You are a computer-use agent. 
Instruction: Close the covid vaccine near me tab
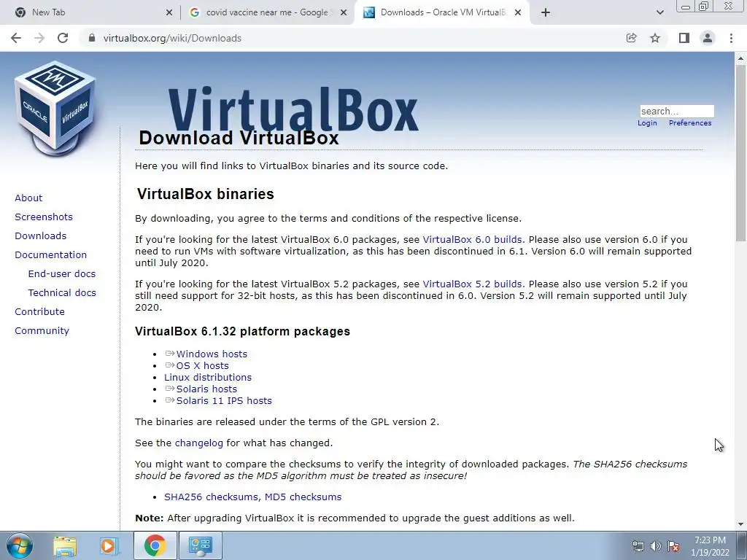(344, 13)
